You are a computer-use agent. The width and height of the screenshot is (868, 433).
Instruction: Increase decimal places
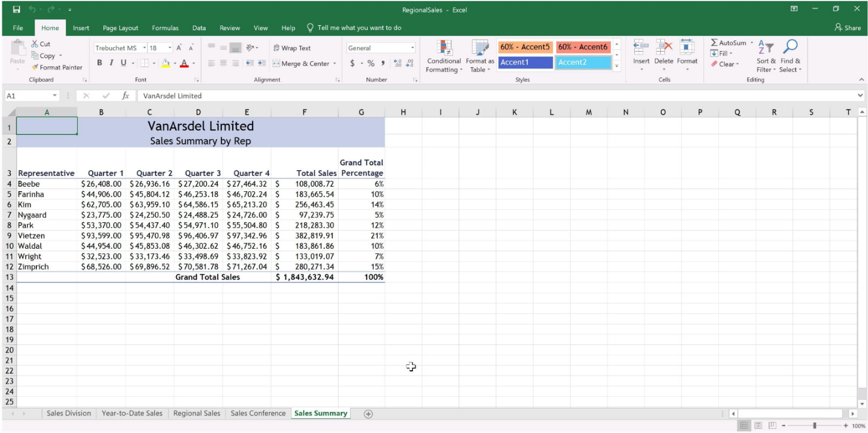point(398,63)
